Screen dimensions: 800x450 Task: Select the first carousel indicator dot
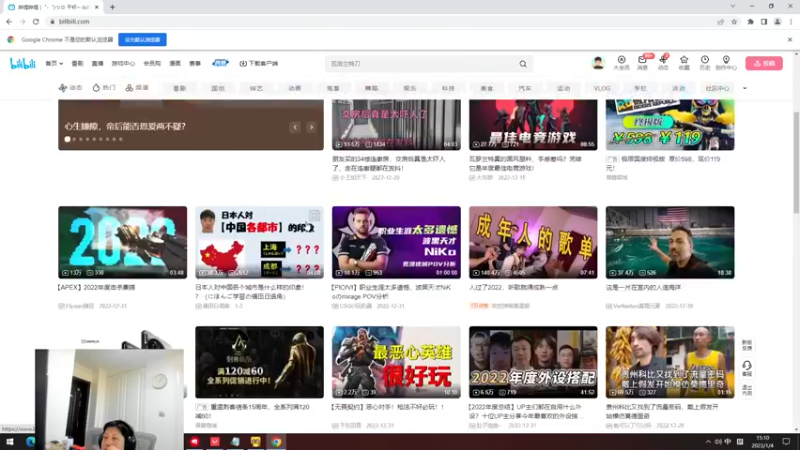pyautogui.click(x=67, y=139)
